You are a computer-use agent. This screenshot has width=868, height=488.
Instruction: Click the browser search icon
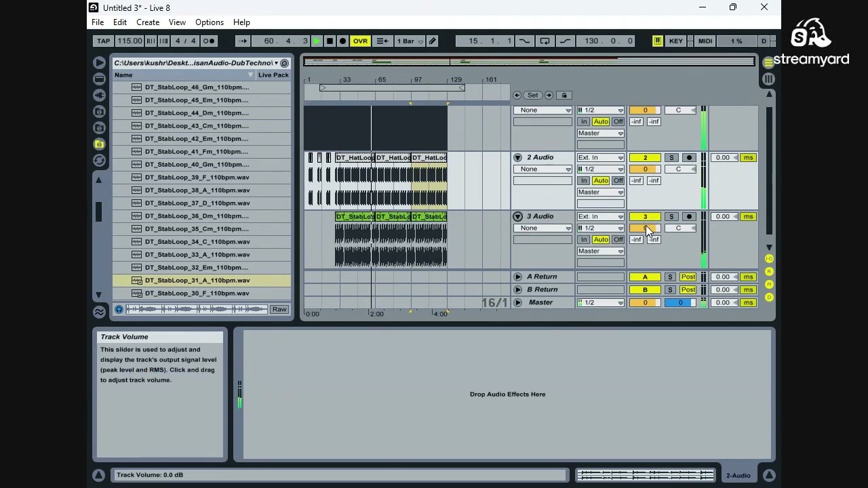(284, 63)
